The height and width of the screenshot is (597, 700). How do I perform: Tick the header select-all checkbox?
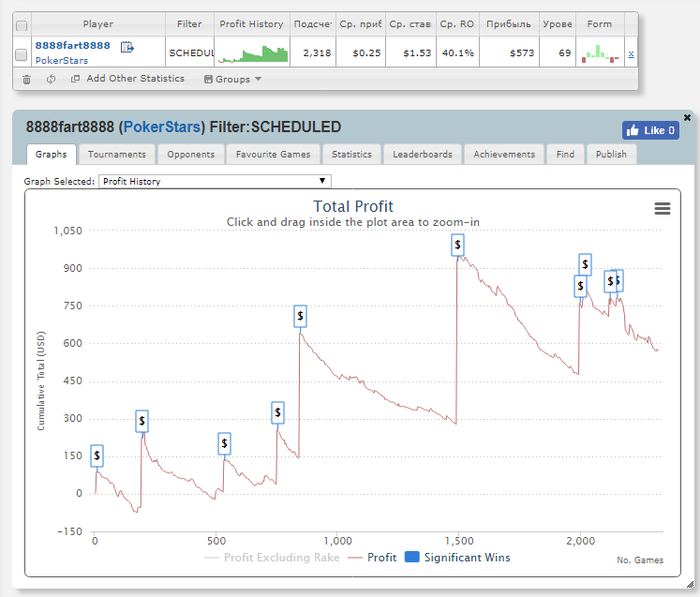click(21, 25)
